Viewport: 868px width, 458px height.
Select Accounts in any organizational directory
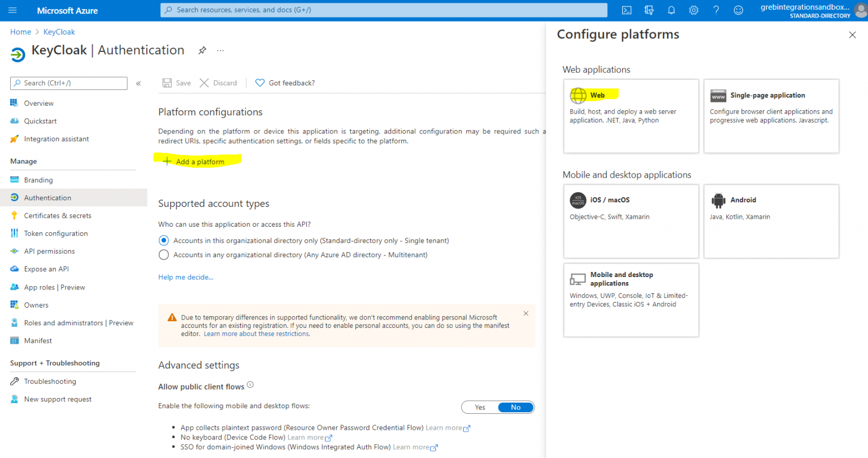[x=163, y=254]
